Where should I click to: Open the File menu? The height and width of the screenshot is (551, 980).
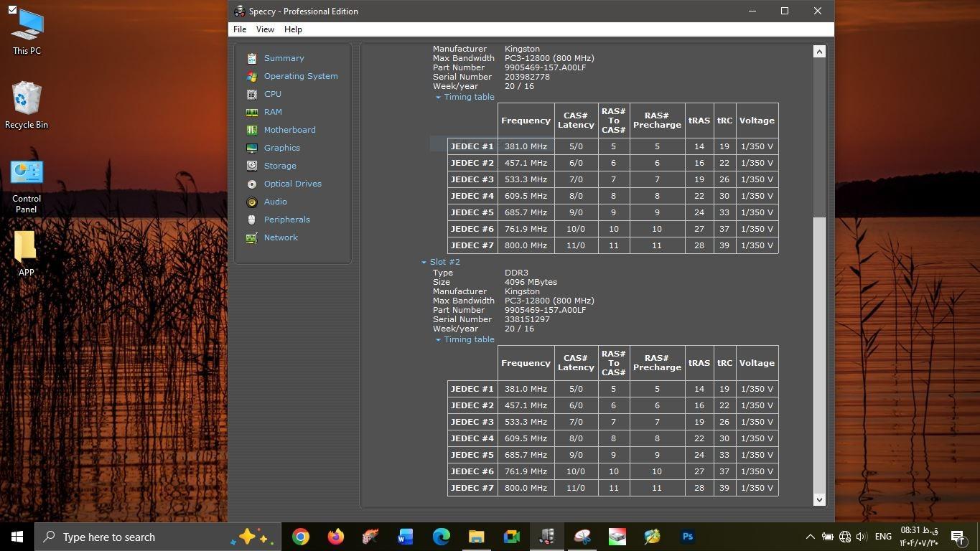point(240,29)
